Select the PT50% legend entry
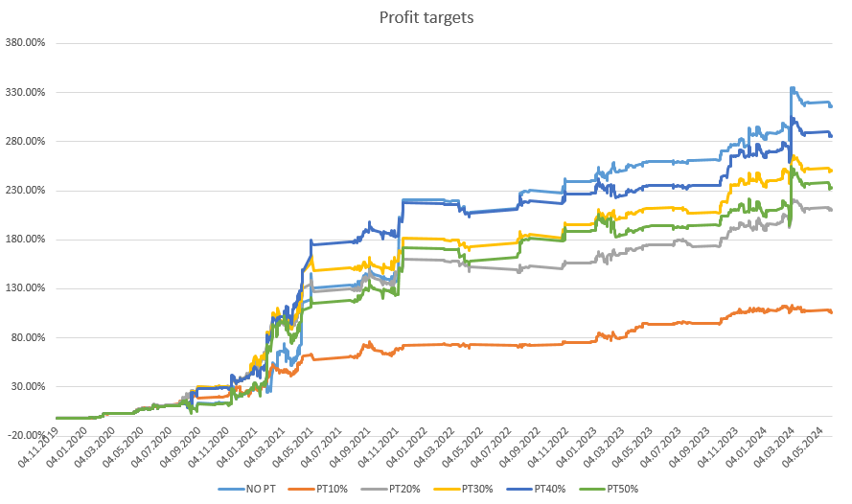Screen dimensions: 852x504 (x=623, y=489)
